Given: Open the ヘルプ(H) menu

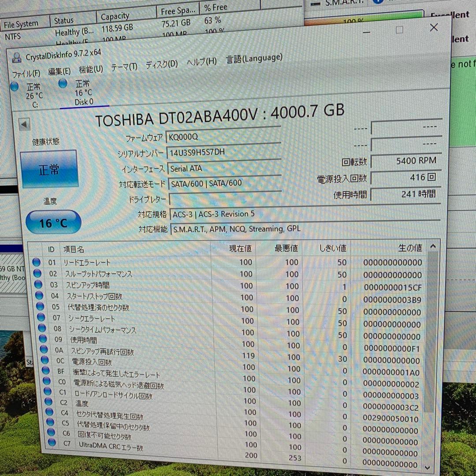Looking at the screenshot, I should [x=201, y=62].
